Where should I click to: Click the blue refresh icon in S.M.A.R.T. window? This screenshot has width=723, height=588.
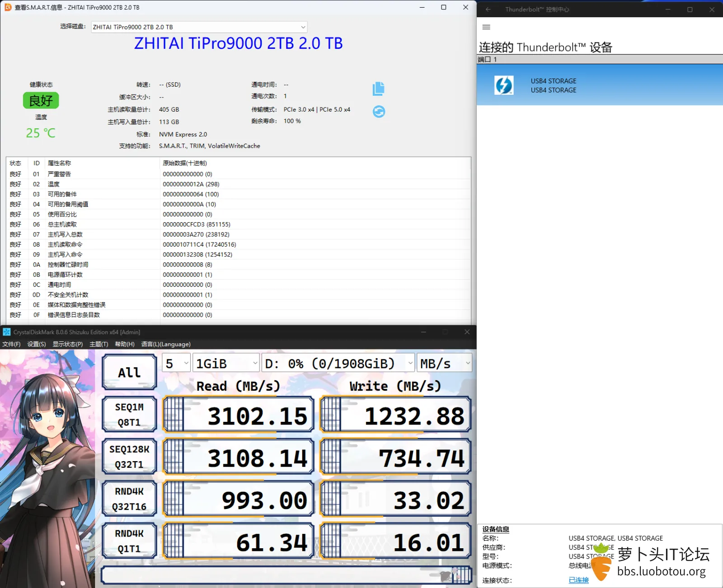379,112
